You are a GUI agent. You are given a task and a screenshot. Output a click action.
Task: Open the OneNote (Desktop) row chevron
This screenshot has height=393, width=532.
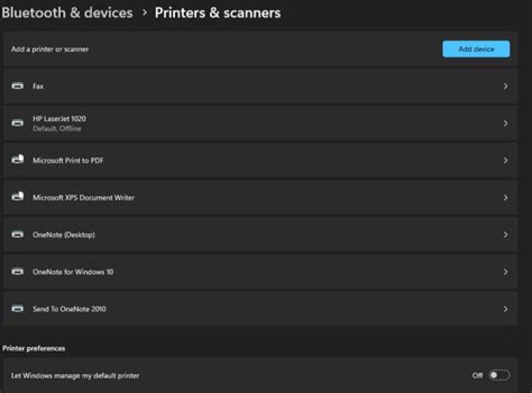point(505,235)
